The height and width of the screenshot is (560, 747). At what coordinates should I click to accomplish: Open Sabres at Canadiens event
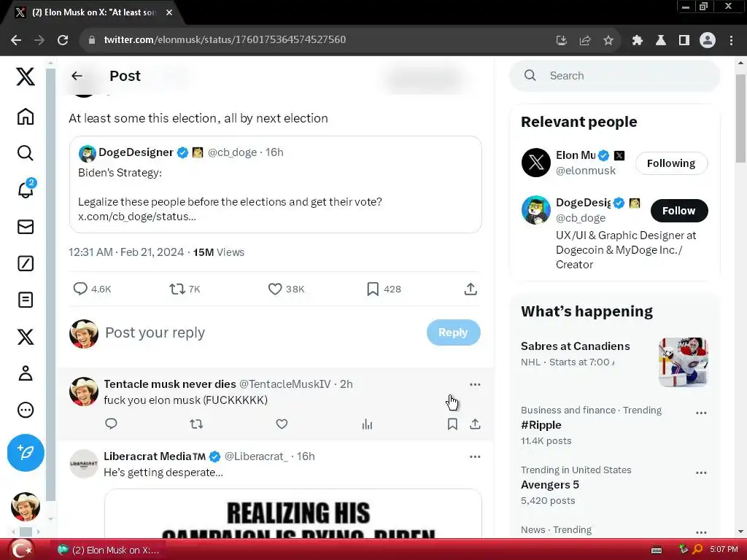[576, 346]
